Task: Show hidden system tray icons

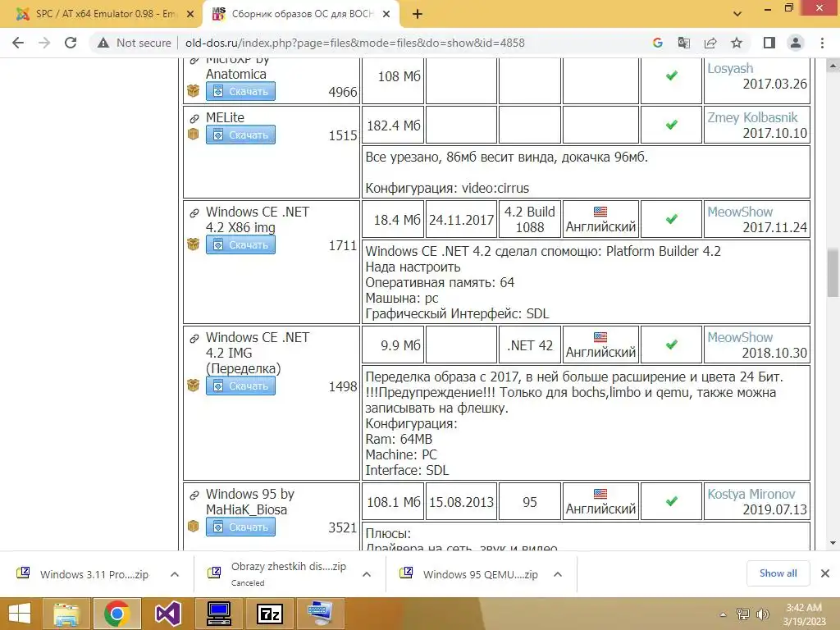Action: coord(723,614)
